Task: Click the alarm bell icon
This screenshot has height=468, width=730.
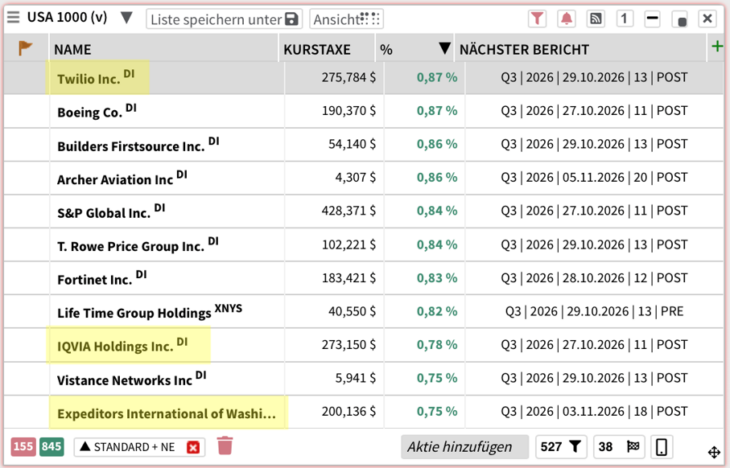Action: [x=566, y=19]
